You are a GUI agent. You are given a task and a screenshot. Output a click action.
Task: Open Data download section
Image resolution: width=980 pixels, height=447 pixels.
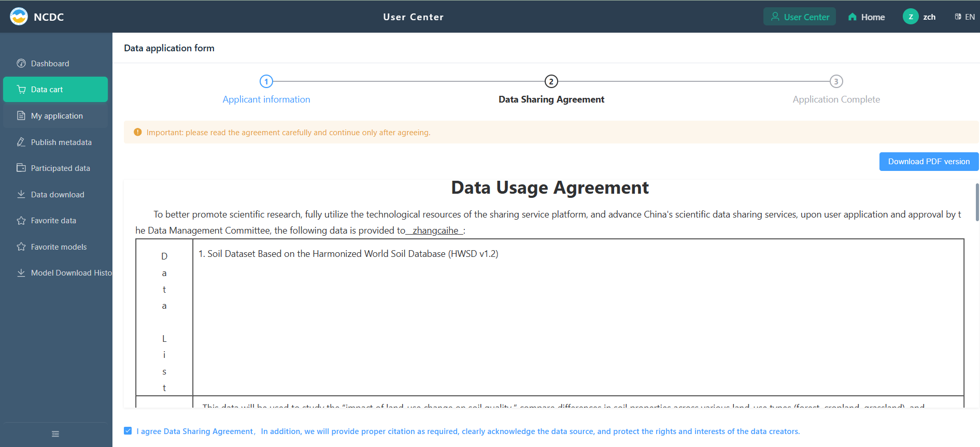(55, 194)
